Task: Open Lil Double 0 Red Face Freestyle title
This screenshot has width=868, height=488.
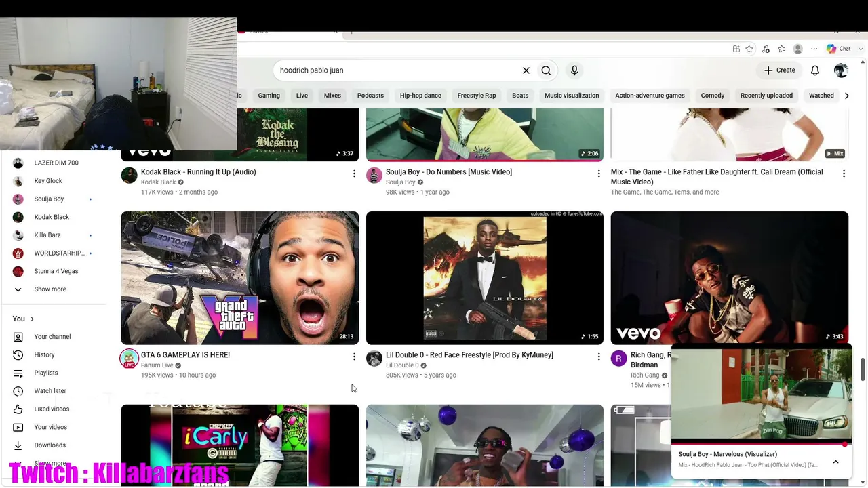Action: (469, 355)
